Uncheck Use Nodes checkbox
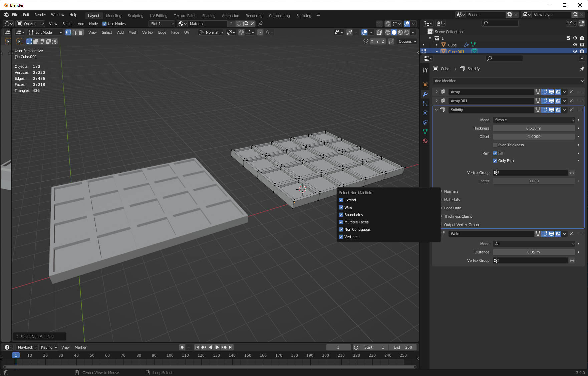The height and width of the screenshot is (376, 588). (104, 24)
